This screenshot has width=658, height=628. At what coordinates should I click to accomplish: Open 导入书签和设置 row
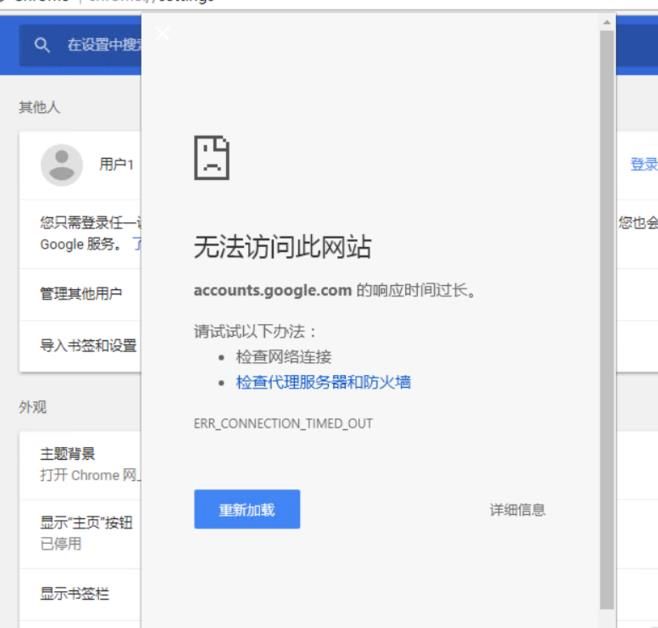[x=80, y=346]
